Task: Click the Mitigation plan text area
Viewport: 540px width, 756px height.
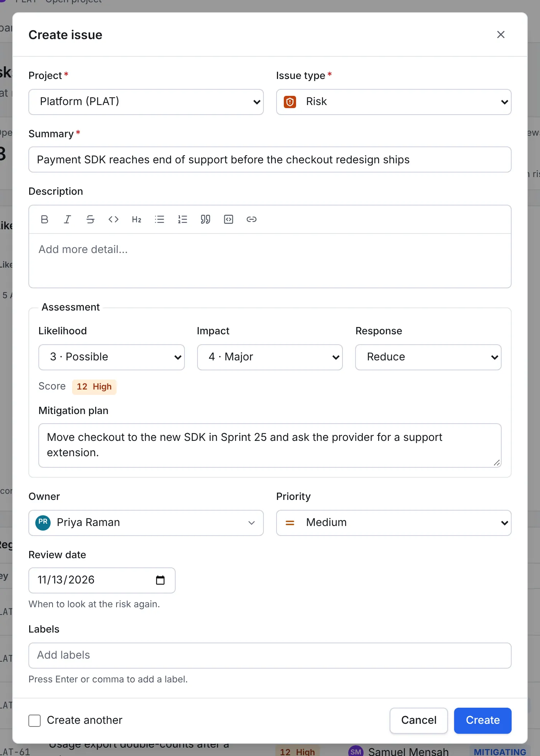Action: click(270, 445)
